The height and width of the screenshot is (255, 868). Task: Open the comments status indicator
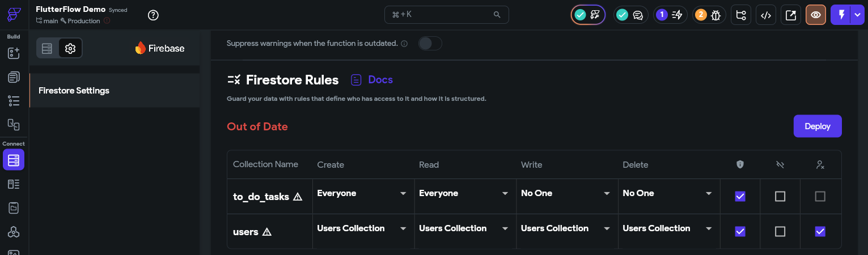tap(631, 15)
